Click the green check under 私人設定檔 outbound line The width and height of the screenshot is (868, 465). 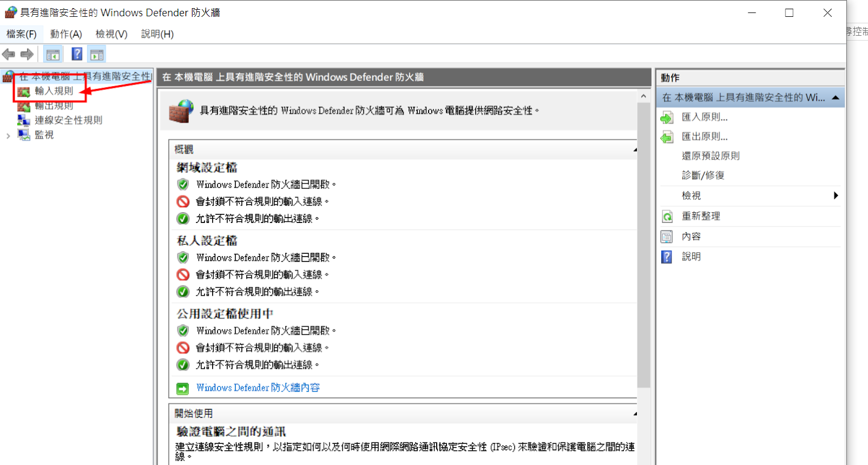click(x=183, y=292)
